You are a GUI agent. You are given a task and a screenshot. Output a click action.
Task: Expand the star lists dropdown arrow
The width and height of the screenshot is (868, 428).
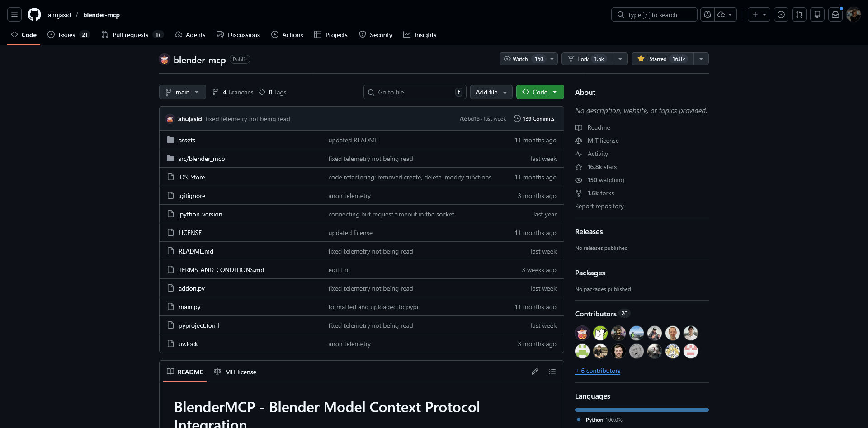(701, 59)
